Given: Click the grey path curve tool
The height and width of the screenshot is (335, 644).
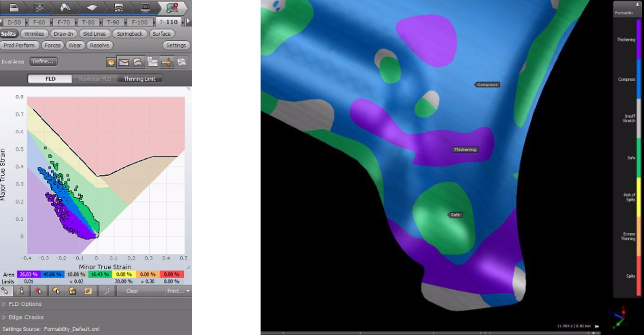Looking at the screenshot, I should (x=107, y=291).
